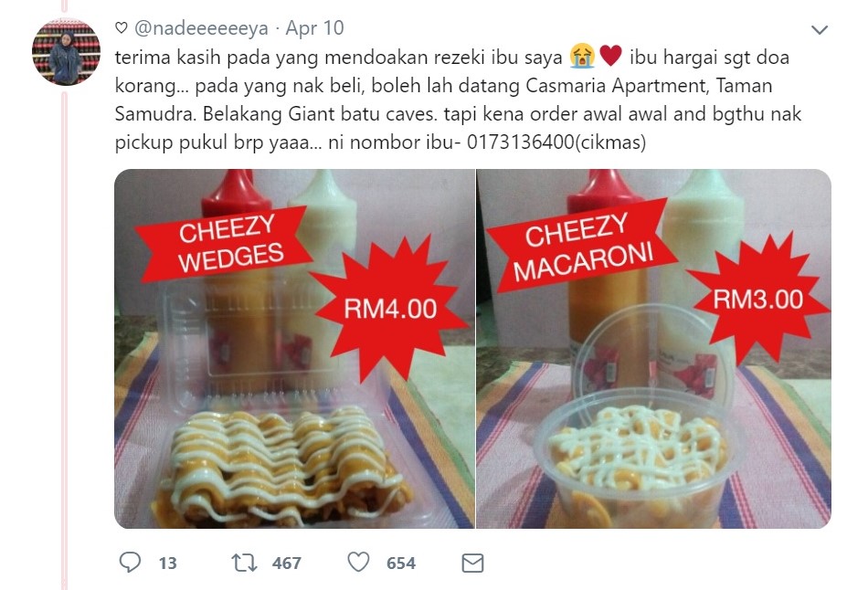Click the RM3.00 price starburst
This screenshot has width=868, height=590.
coord(757,300)
